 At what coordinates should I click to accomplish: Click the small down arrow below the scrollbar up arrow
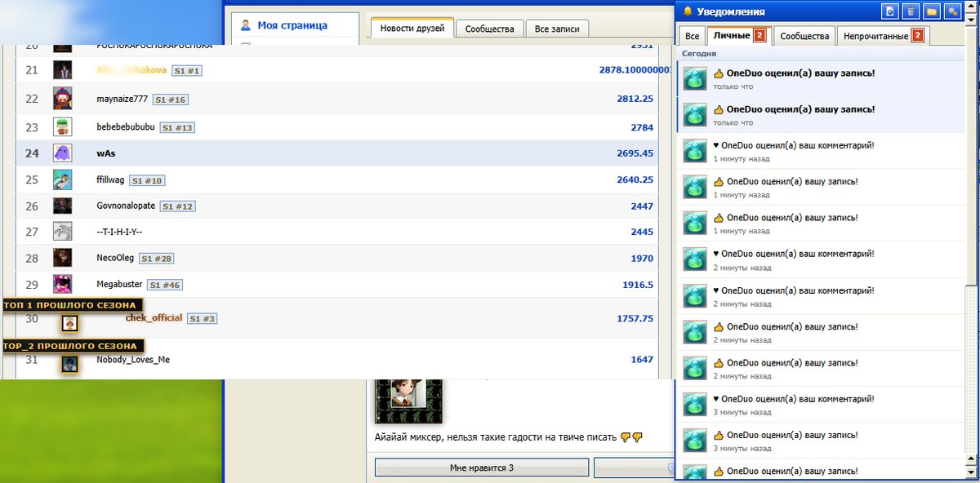coord(971,19)
